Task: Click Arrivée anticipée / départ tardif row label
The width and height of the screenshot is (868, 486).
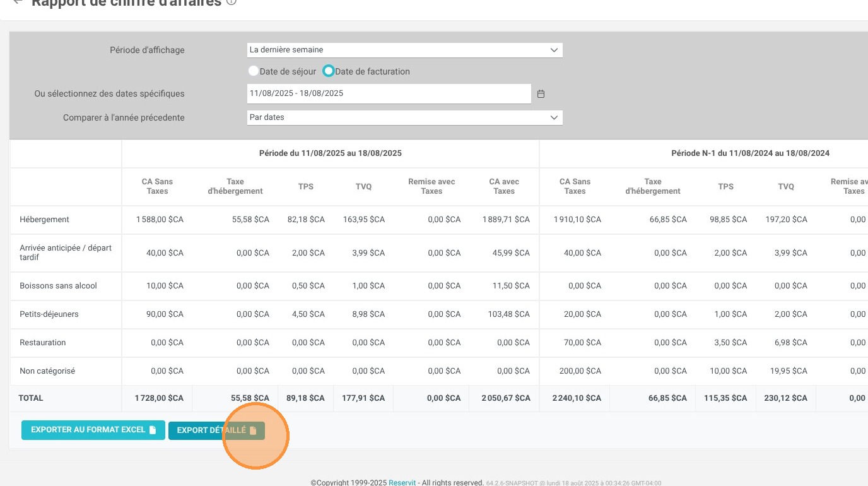Action: click(66, 252)
